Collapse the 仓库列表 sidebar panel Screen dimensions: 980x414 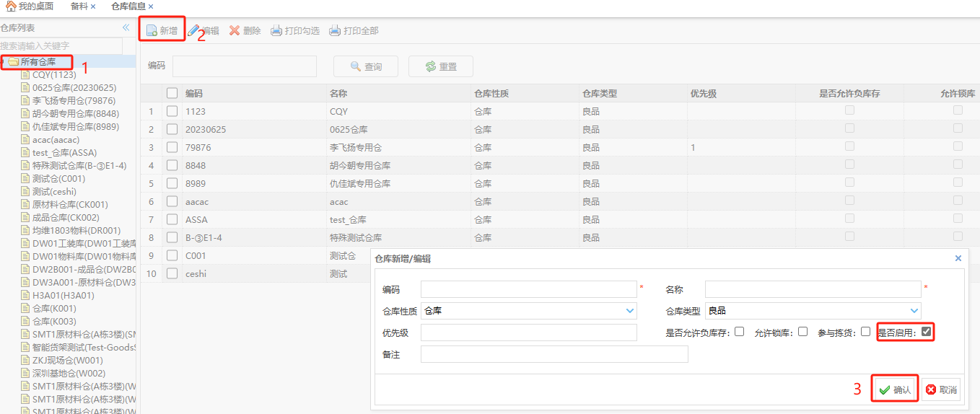[126, 28]
